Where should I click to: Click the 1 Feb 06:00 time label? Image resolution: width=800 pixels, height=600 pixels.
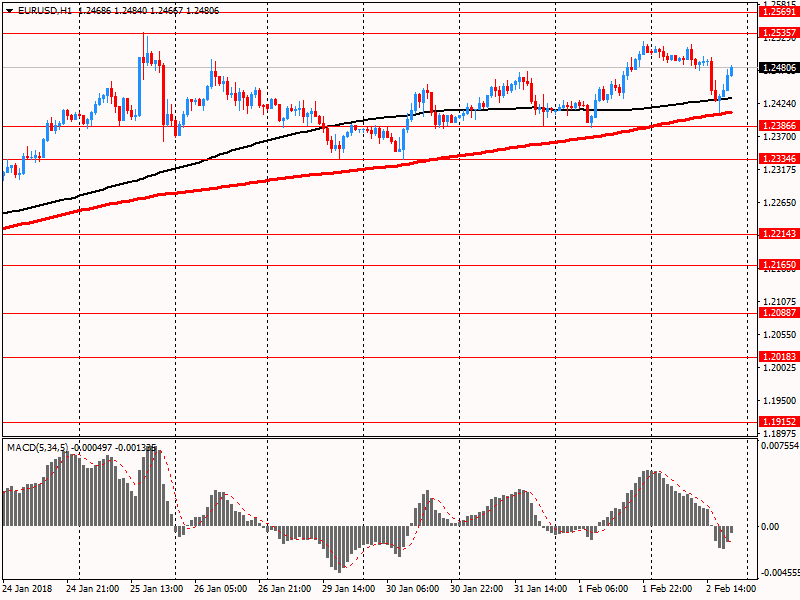[x=603, y=588]
